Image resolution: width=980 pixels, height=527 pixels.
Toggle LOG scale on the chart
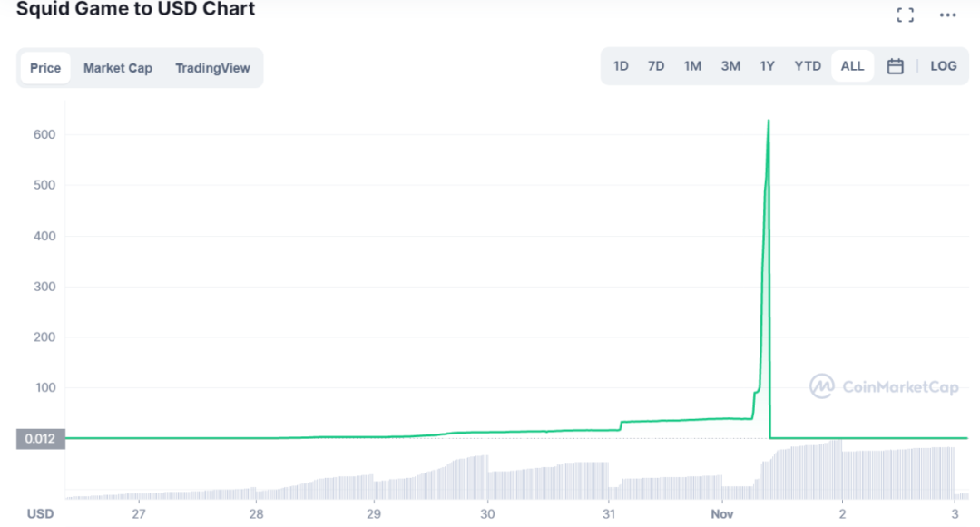click(x=943, y=66)
